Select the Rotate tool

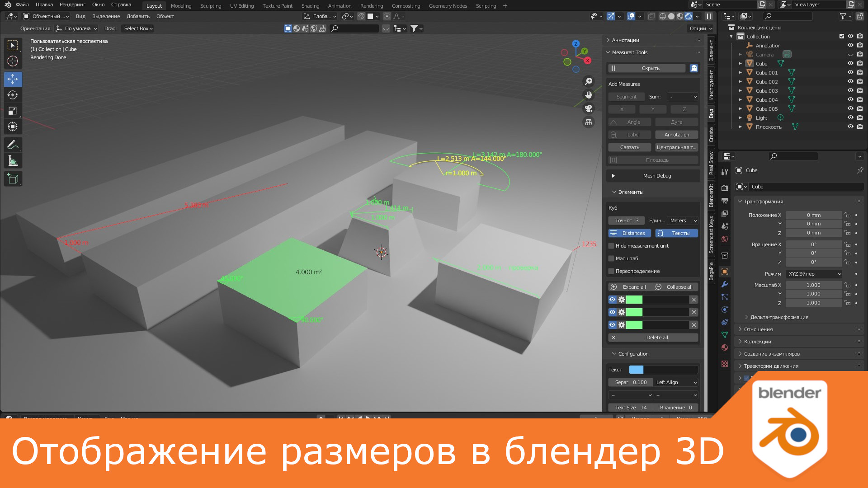(x=13, y=95)
